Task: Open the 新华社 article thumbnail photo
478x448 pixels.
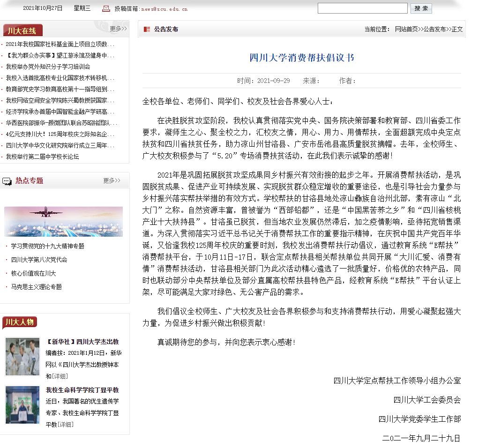Action: point(22,357)
